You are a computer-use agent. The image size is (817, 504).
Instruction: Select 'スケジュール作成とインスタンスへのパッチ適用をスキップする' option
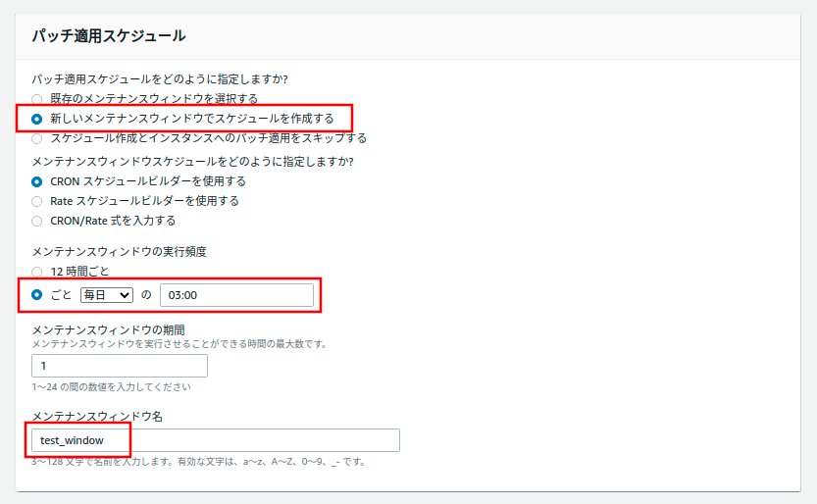click(x=37, y=138)
